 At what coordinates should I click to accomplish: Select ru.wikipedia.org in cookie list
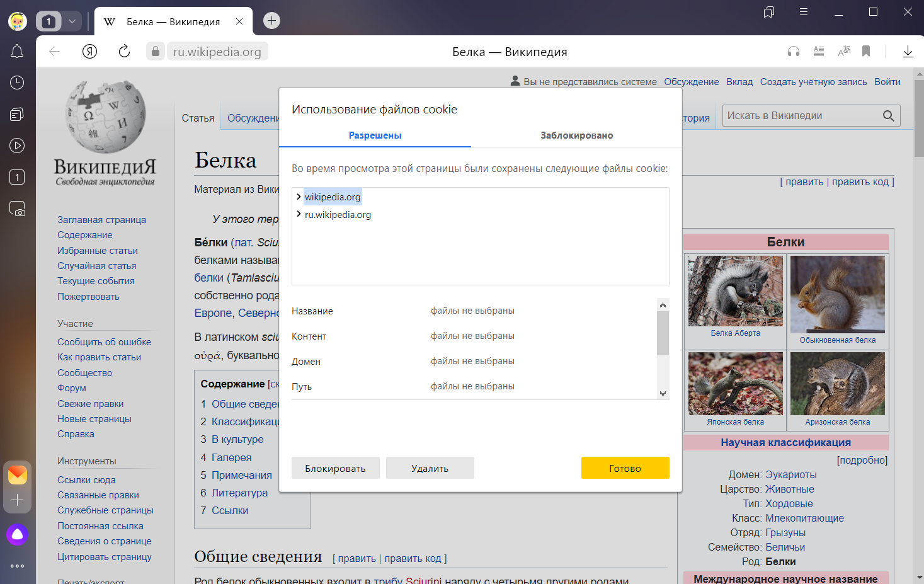pos(338,214)
